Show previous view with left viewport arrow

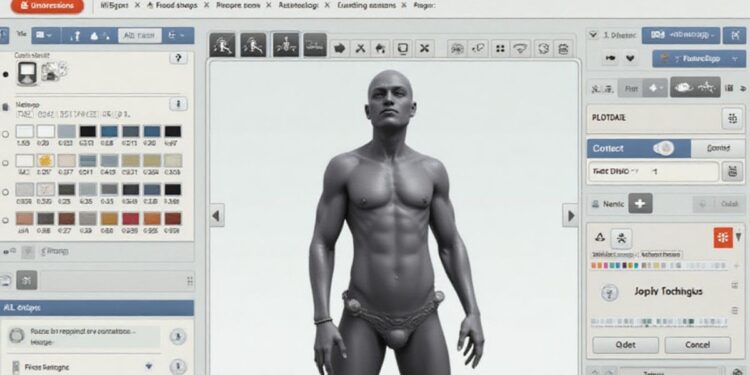click(217, 216)
